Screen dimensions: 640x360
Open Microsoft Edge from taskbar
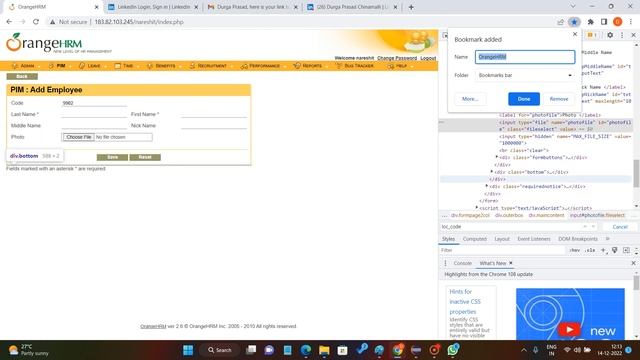(306, 350)
